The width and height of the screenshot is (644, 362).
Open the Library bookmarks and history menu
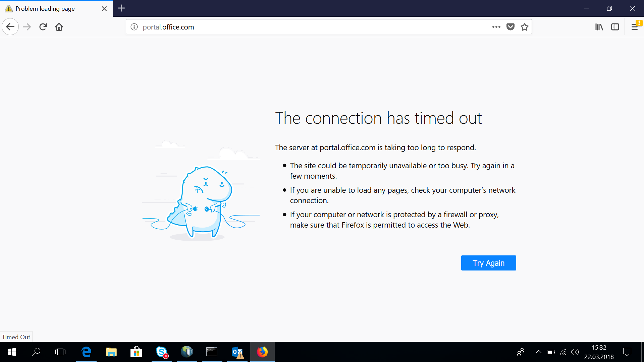click(599, 27)
